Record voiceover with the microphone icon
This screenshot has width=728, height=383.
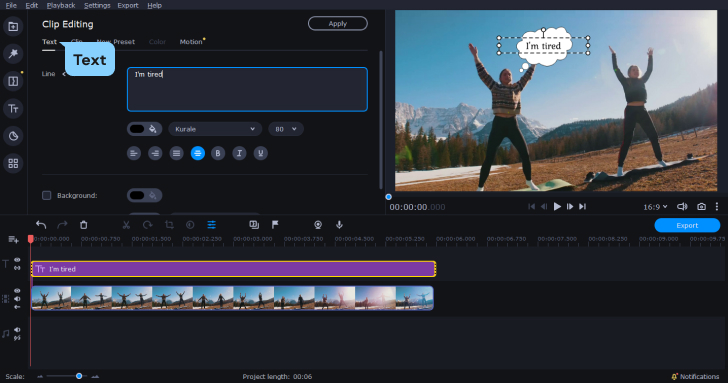(339, 225)
